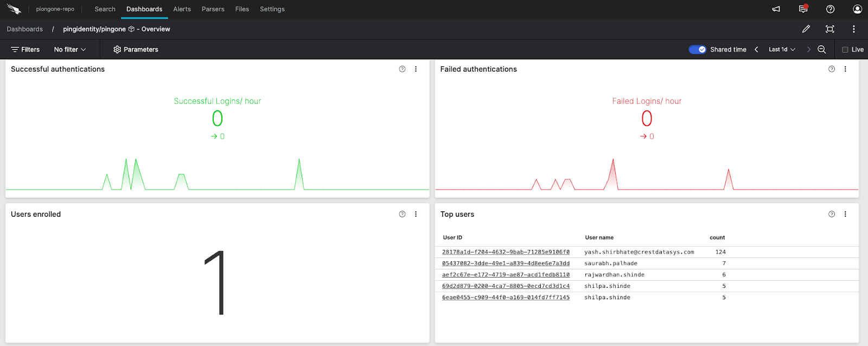
Task: Open Failed authentications widget options menu
Action: coord(845,69)
